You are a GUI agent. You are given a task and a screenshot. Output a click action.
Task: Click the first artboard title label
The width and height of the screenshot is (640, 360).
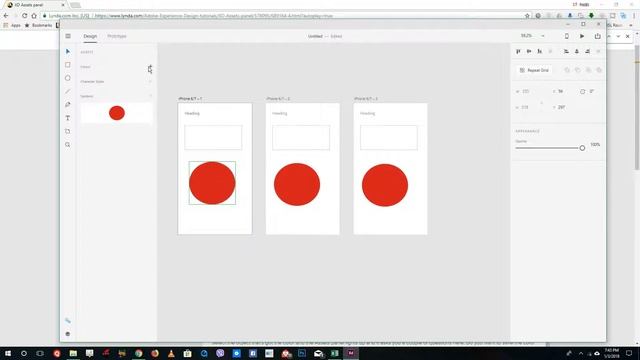coord(190,99)
